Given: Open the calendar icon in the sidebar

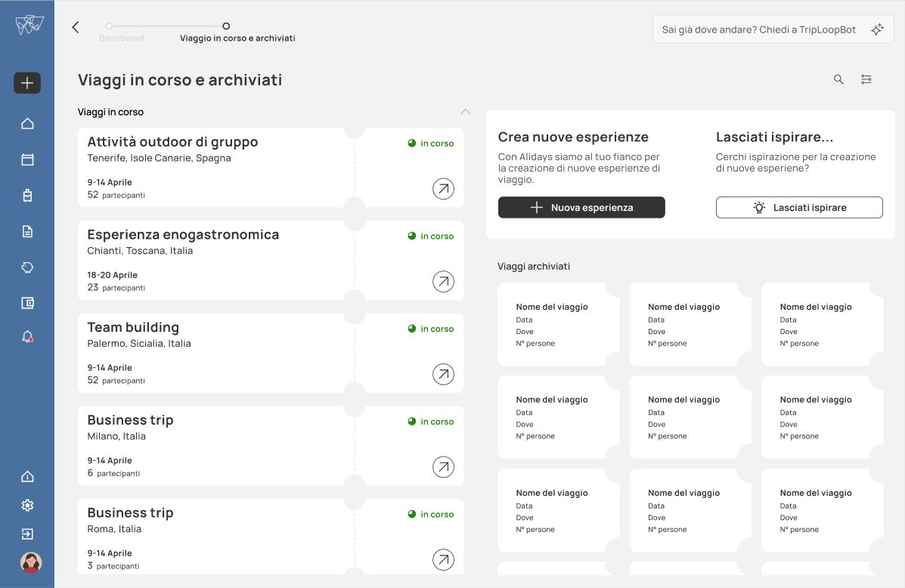Looking at the screenshot, I should 27,159.
